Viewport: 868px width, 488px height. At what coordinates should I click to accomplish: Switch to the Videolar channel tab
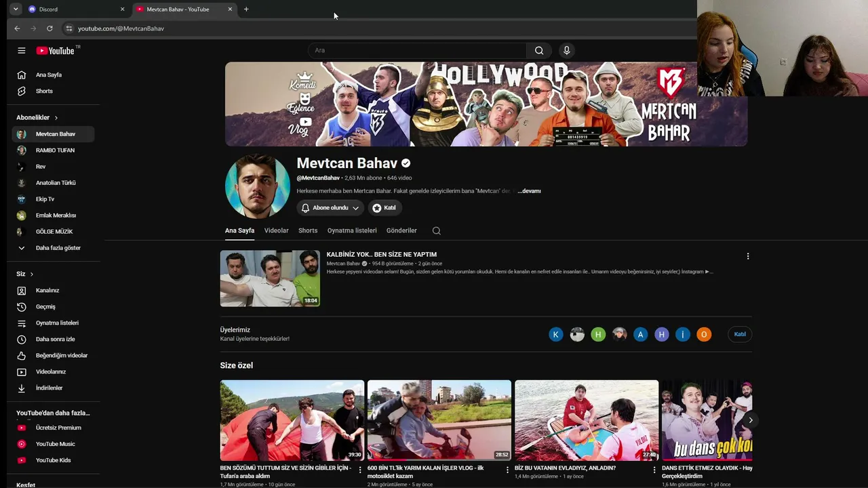(276, 230)
